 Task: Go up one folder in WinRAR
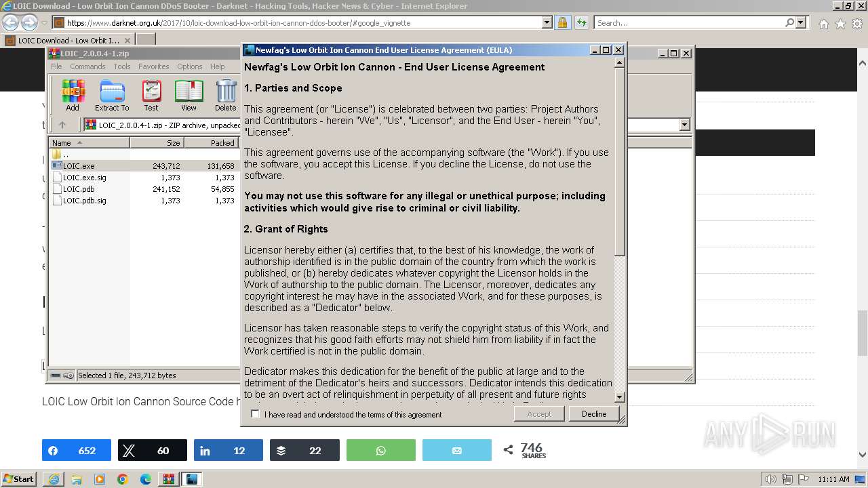[x=62, y=125]
